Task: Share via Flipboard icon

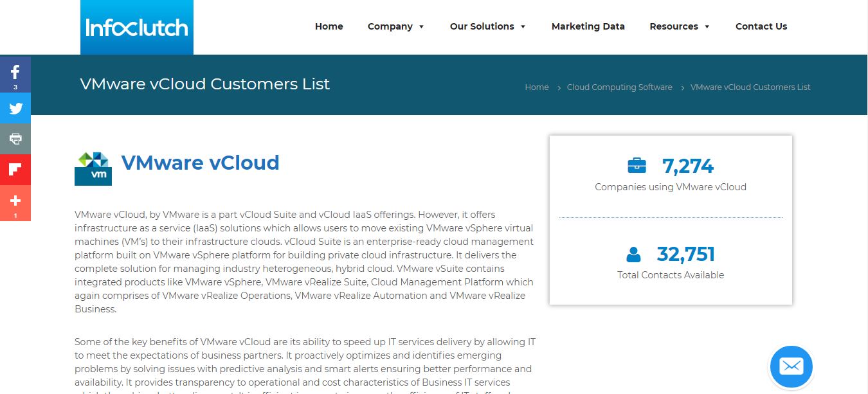Action: pos(15,170)
